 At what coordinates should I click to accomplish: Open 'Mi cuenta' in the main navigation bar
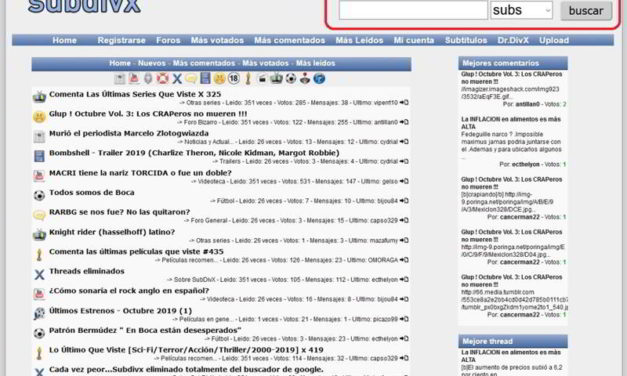coord(413,40)
